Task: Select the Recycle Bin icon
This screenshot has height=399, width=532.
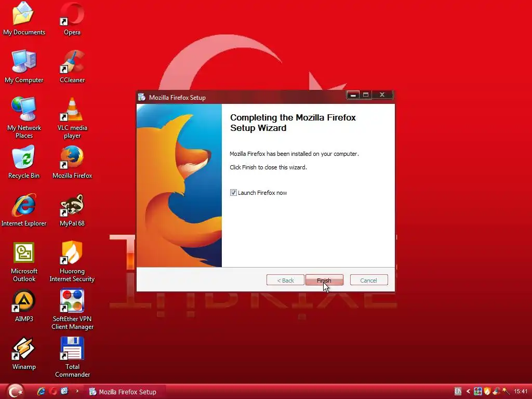Action: [x=23, y=162]
